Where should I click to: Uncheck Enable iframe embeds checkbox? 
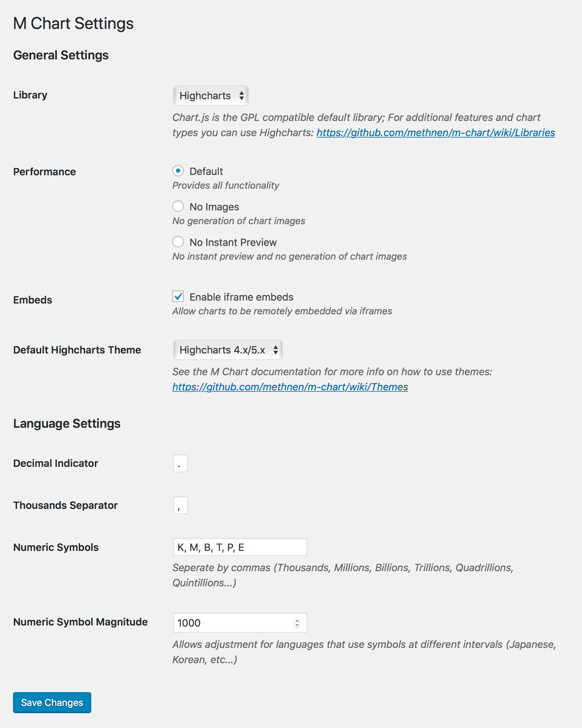pos(178,297)
